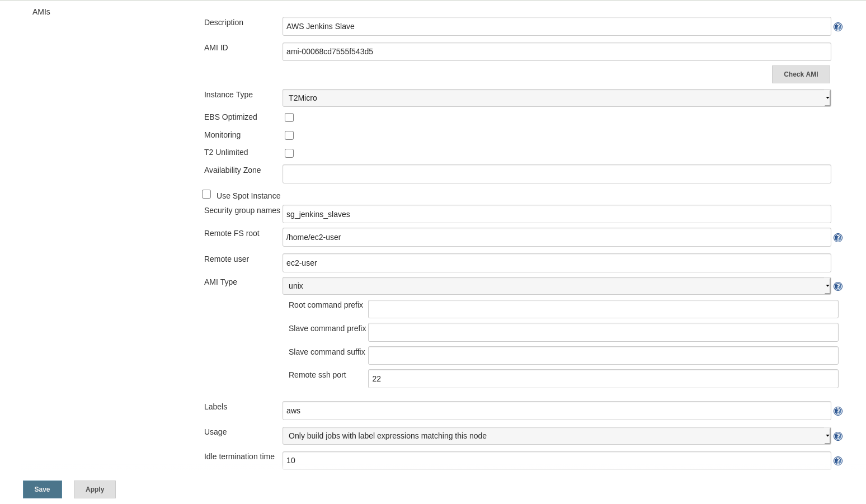This screenshot has width=866, height=504.
Task: Click help icon beside AMI Type
Action: tap(837, 286)
